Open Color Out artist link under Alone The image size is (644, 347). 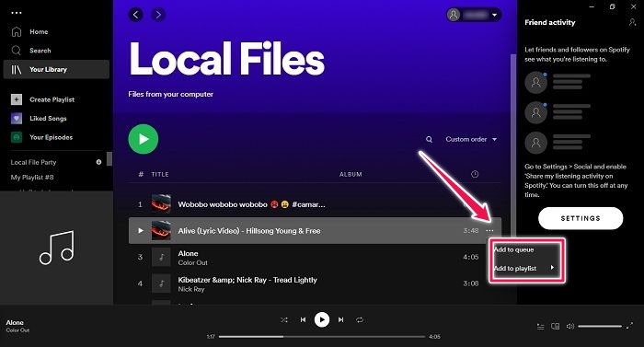(x=192, y=262)
